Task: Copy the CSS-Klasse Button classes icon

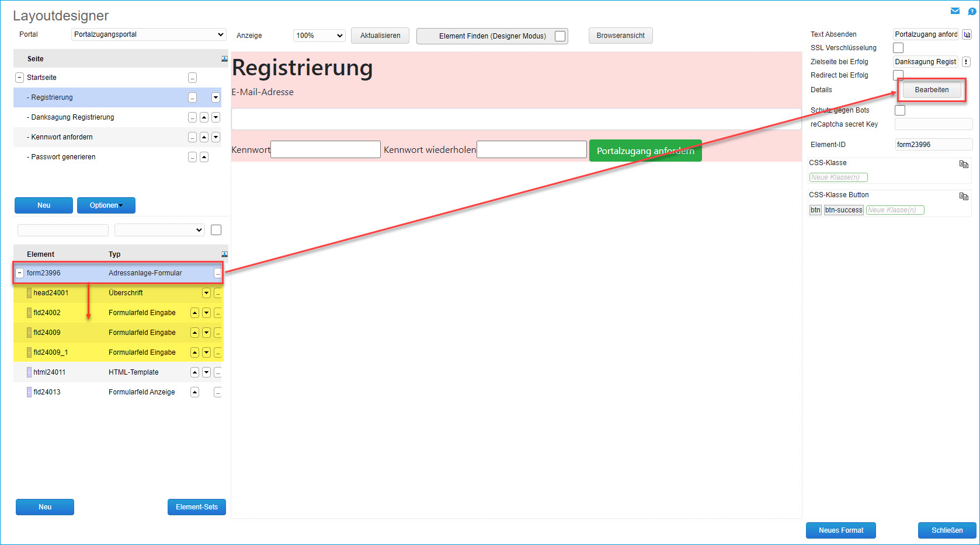Action: 964,196
